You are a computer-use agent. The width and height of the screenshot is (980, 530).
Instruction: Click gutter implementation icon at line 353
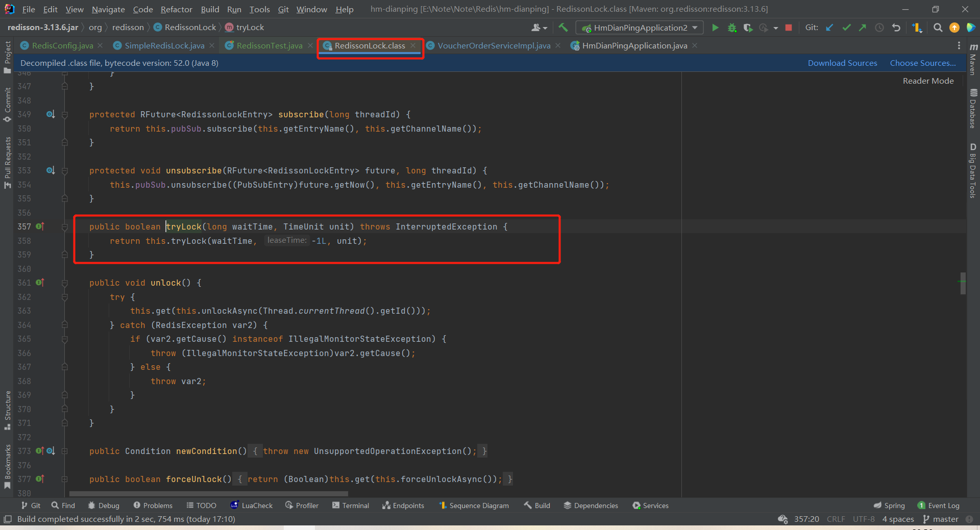(x=51, y=170)
